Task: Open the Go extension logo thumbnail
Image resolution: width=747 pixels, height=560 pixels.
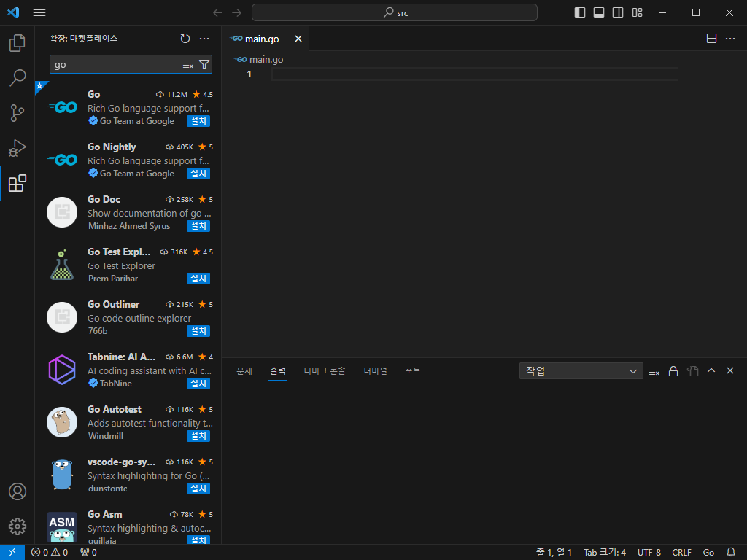Action: [x=62, y=108]
